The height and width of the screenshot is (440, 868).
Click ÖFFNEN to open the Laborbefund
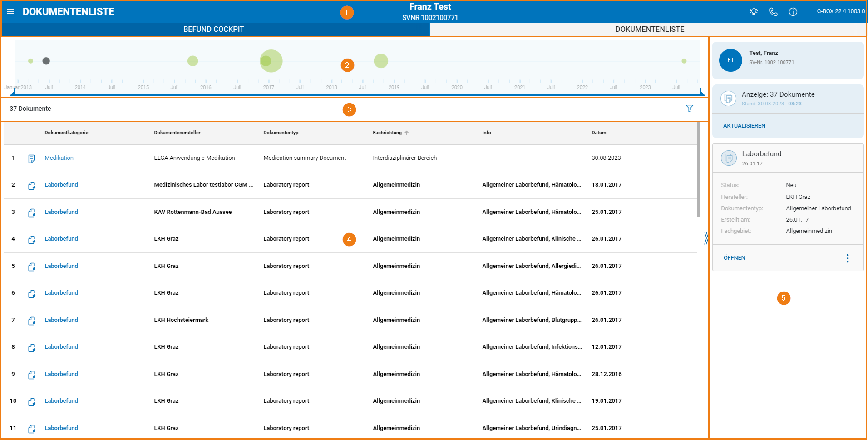click(x=734, y=258)
